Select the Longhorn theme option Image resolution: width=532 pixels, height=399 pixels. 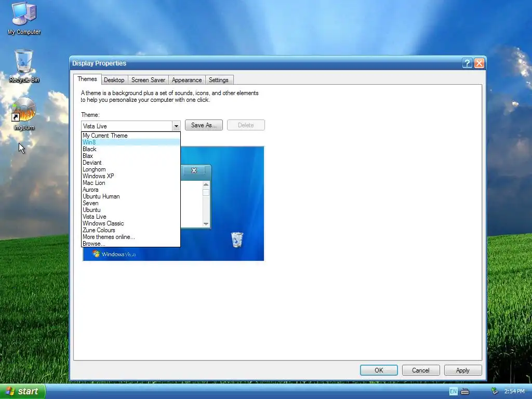[x=130, y=169]
